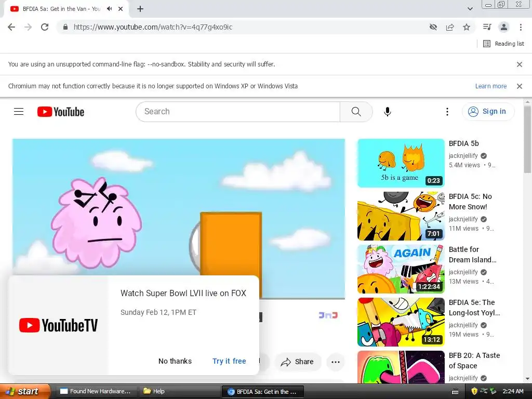Click the Share button below video
532x399 pixels.
coord(297,362)
